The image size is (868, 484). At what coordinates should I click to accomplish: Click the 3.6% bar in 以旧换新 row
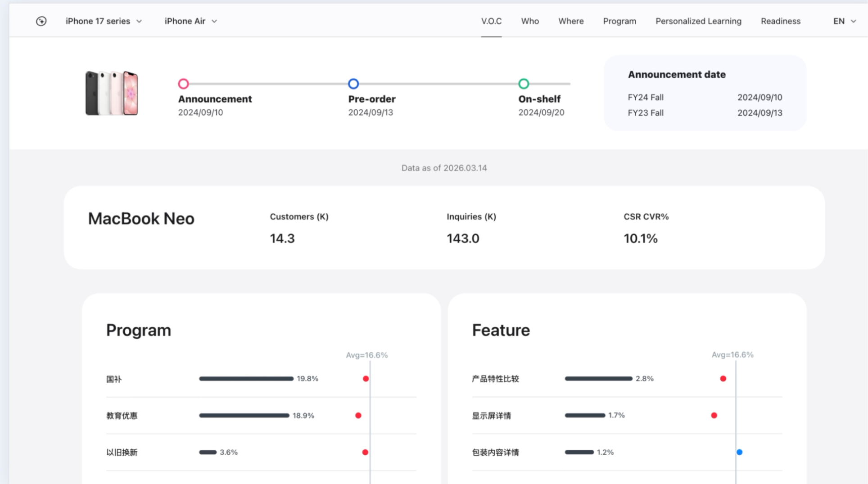click(x=208, y=452)
